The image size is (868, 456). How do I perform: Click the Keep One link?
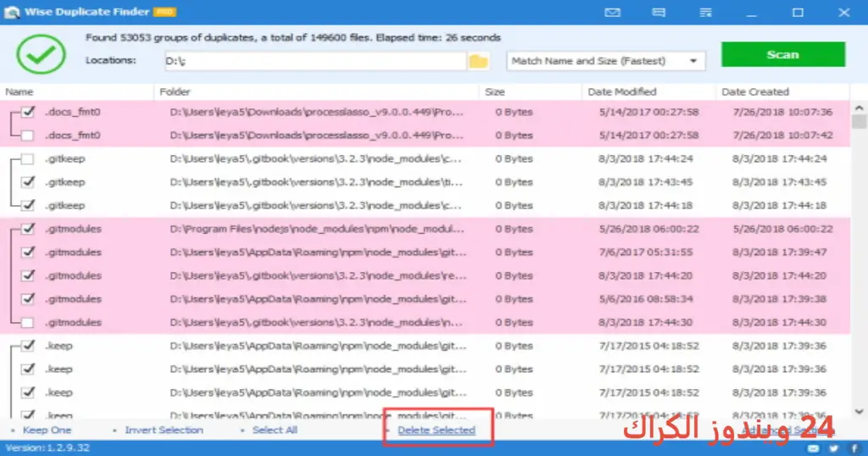point(47,430)
